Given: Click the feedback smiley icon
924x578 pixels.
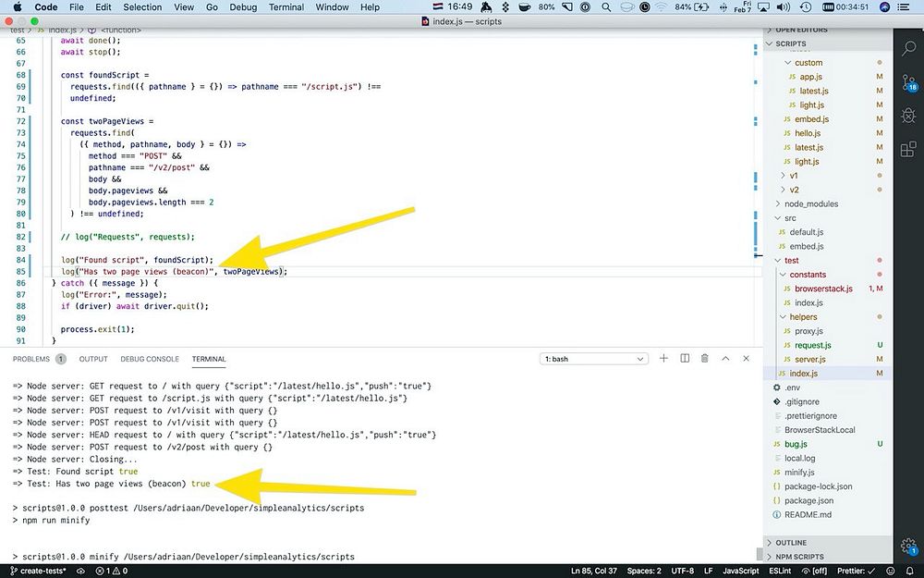Looking at the screenshot, I should (891, 571).
